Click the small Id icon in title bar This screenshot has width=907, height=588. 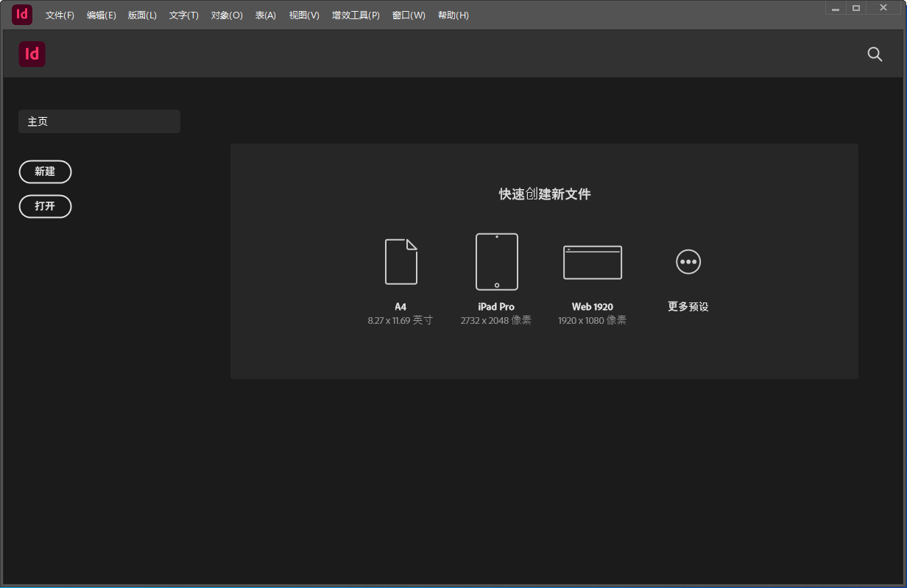[22, 14]
